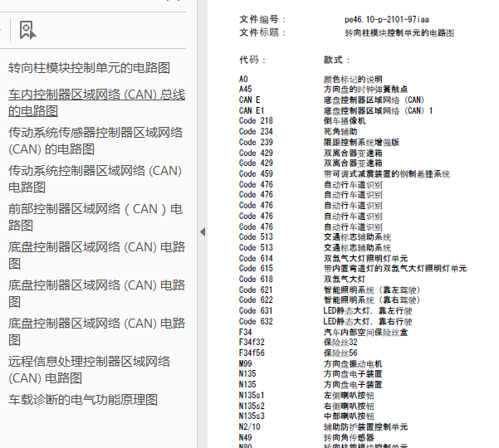Open bookmark 传动系统控制器区域网络 (CAN) 电路图

coord(95,179)
